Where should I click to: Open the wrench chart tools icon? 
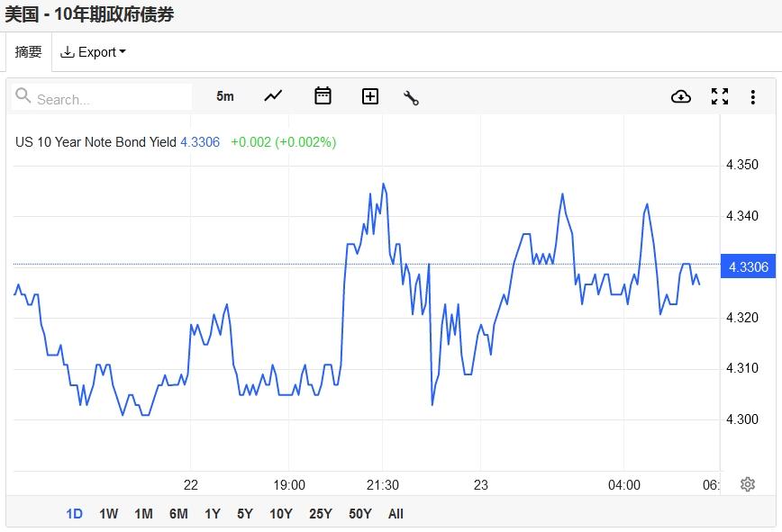[x=412, y=97]
